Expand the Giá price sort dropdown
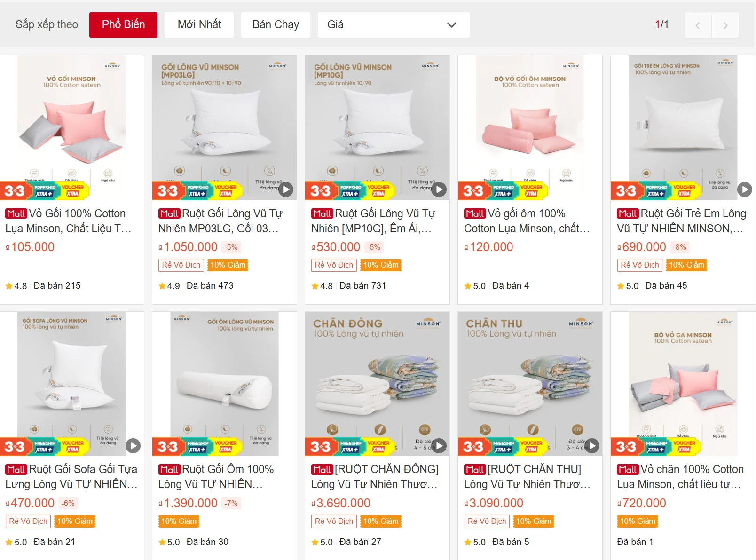This screenshot has height=560, width=756. (393, 25)
